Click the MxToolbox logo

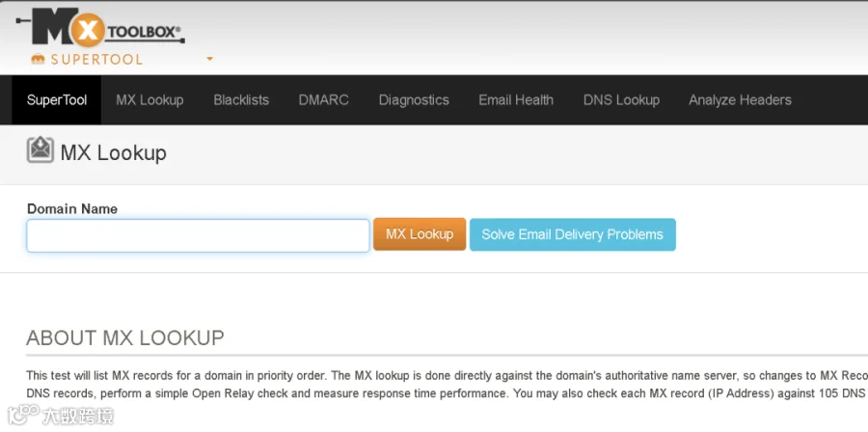pyautogui.click(x=100, y=28)
